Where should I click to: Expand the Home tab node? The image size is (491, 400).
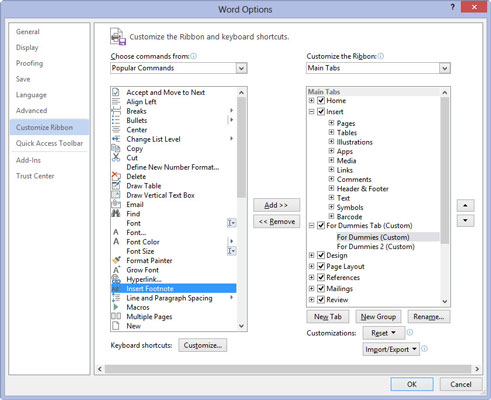[x=311, y=100]
